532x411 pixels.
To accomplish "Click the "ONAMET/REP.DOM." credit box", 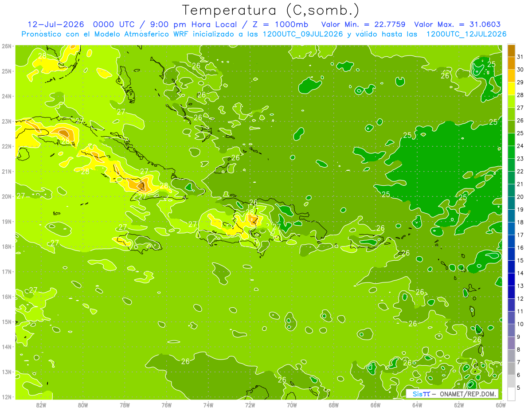I will click(452, 394).
